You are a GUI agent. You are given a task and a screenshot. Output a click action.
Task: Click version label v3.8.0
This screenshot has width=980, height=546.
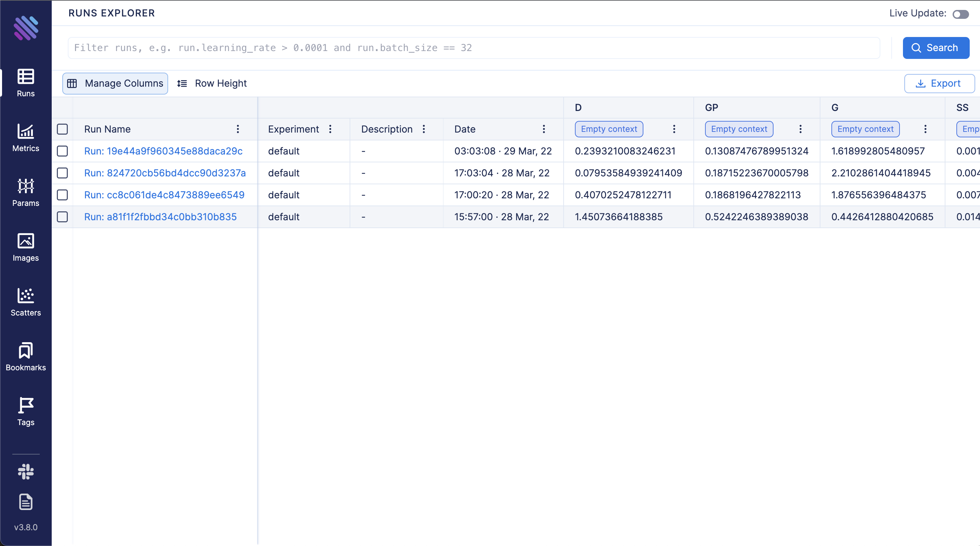[x=26, y=528]
